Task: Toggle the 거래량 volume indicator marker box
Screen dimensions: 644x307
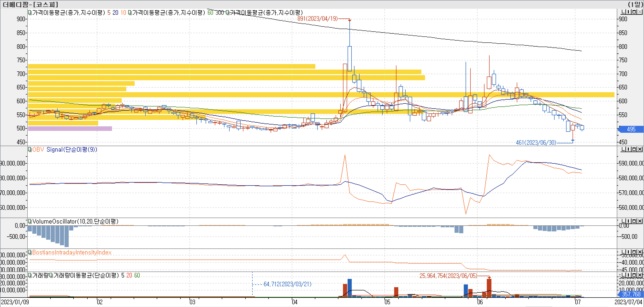Action: click(x=30, y=275)
